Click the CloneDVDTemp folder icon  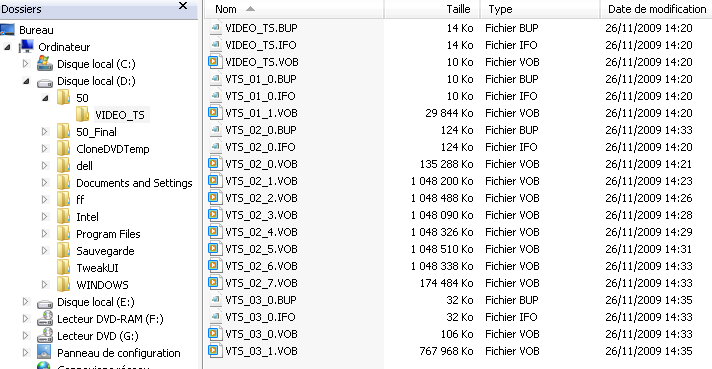click(64, 148)
